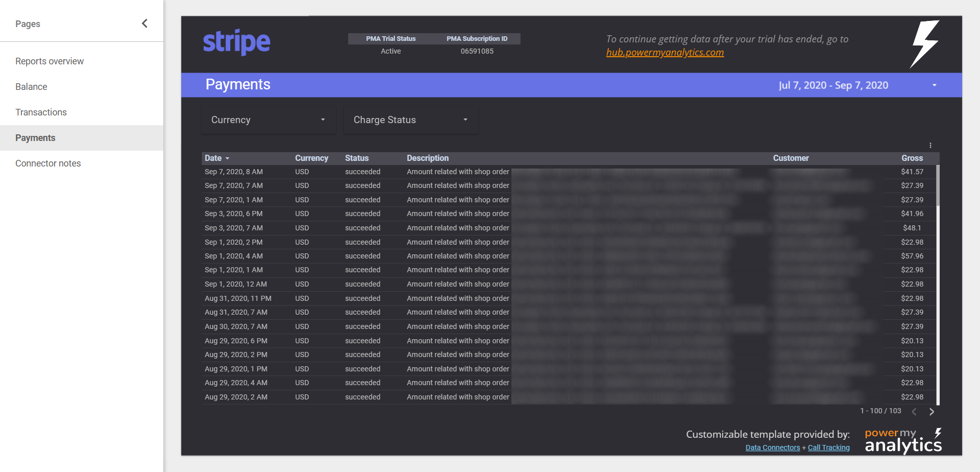Image resolution: width=980 pixels, height=472 pixels.
Task: Click the lightning bolt logo in header
Action: tap(924, 44)
